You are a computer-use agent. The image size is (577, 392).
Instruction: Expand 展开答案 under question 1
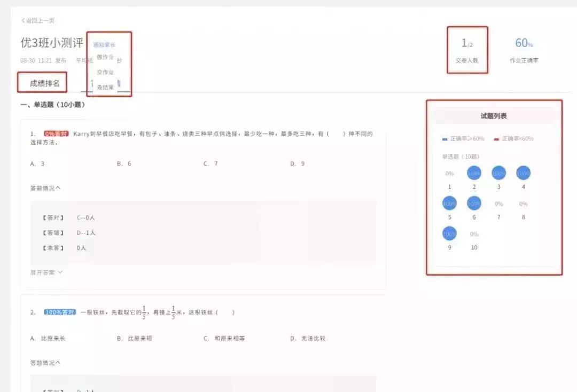[x=46, y=272]
